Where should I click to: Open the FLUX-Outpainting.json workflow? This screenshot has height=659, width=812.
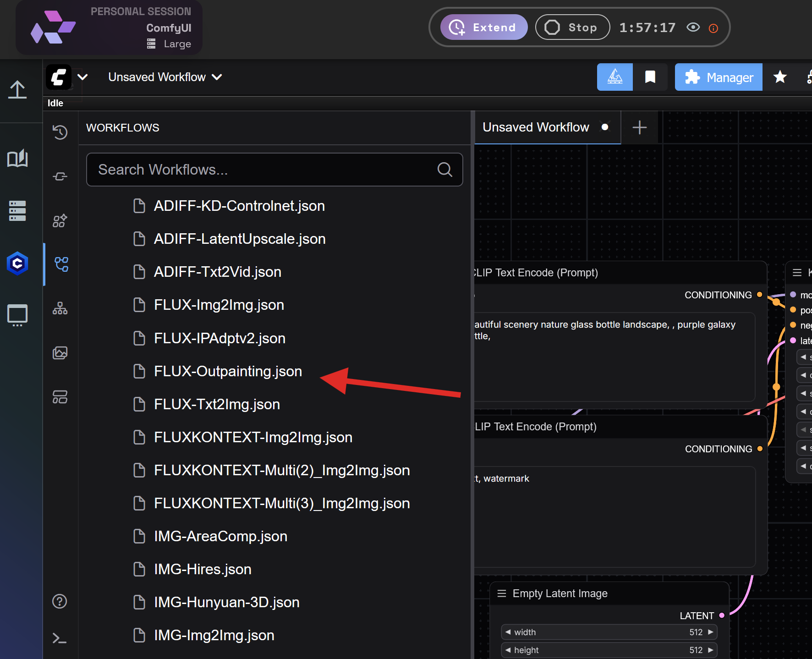click(228, 371)
